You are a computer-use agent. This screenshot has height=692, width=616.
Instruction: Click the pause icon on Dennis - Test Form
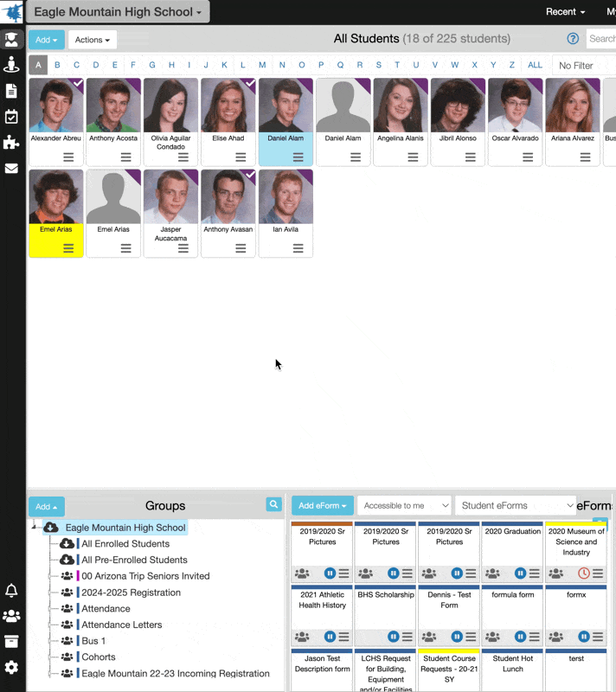click(457, 637)
